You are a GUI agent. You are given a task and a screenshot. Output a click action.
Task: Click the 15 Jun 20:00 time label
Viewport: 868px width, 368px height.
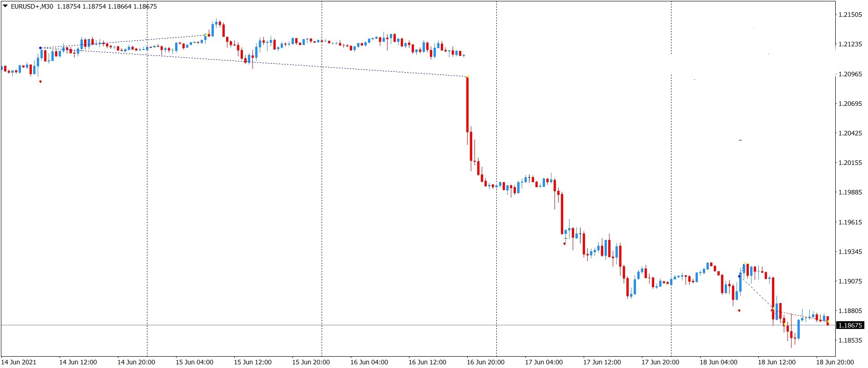(311, 362)
